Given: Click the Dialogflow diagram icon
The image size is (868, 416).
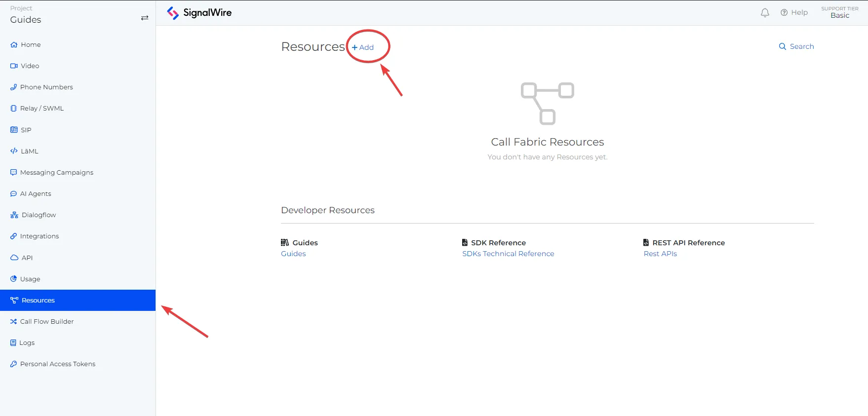Looking at the screenshot, I should click(14, 215).
